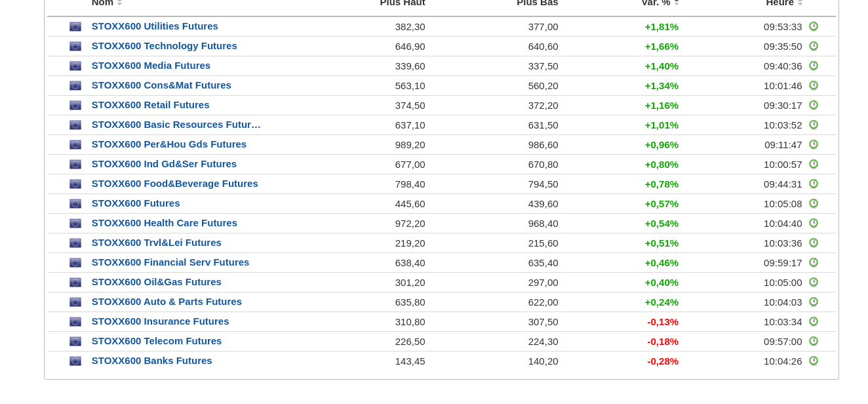Sort the table by the Nom column arrow

coord(119,3)
